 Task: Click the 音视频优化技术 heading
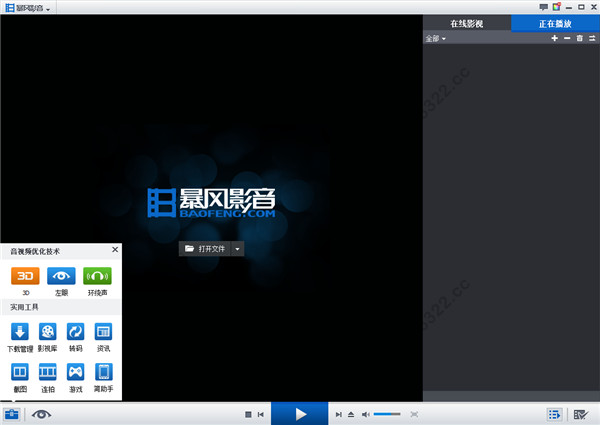(x=35, y=251)
